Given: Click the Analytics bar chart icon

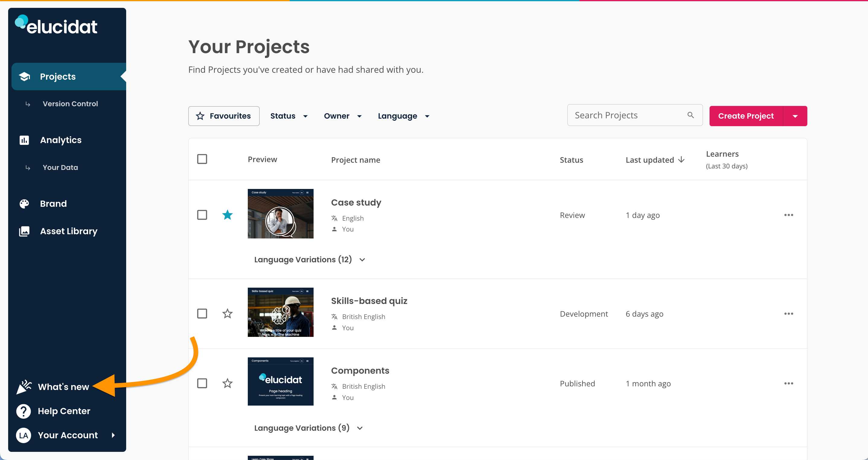Looking at the screenshot, I should [x=24, y=140].
